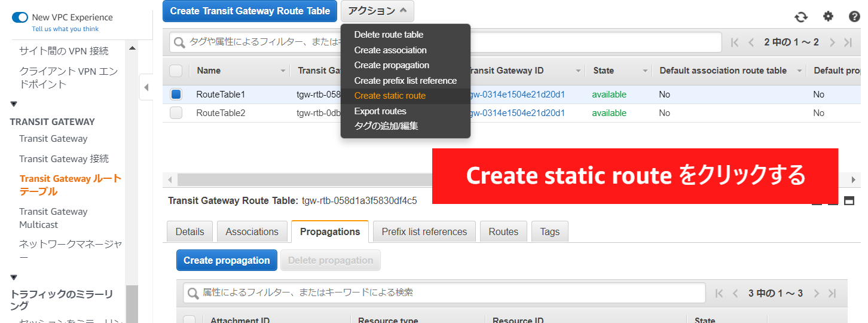Go to the last page in the route table pagination
Image resolution: width=868 pixels, height=323 pixels.
[x=848, y=42]
